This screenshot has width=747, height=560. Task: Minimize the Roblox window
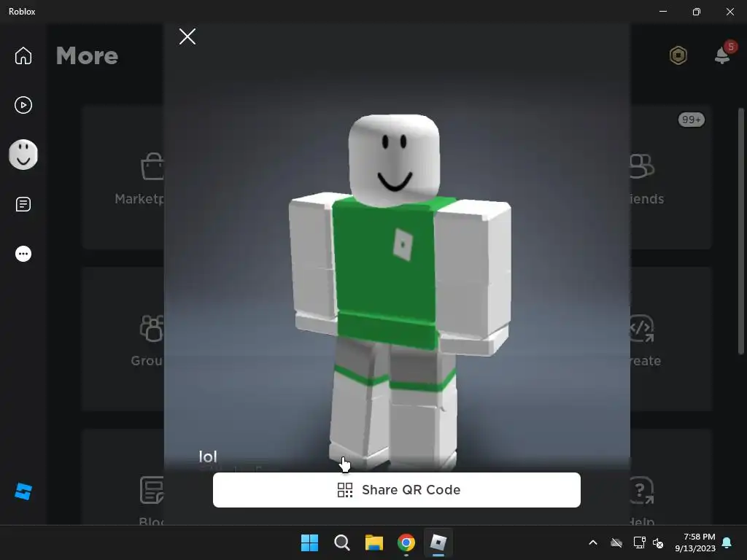(662, 12)
